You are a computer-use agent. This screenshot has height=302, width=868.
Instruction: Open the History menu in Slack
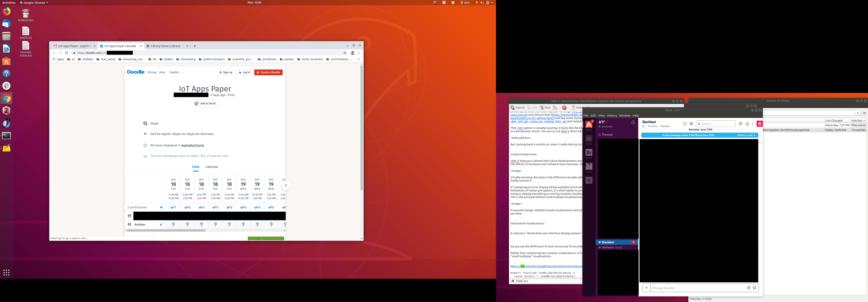612,116
